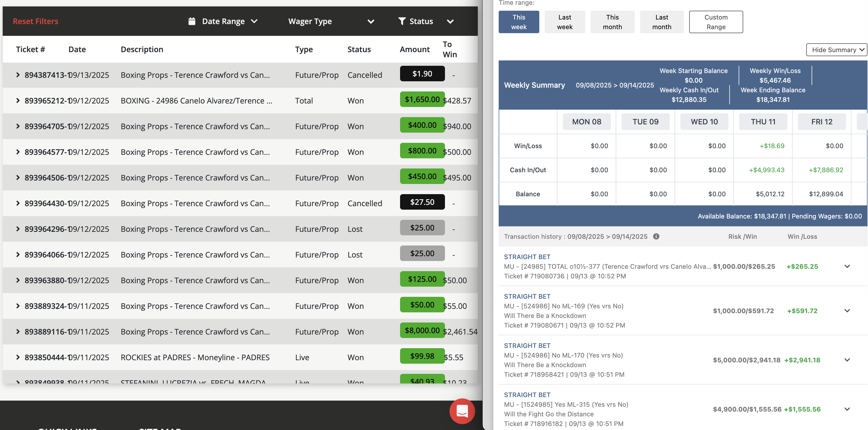Click the calendar icon next to Date Range
Screen dimensions: 868x430
[192, 21]
